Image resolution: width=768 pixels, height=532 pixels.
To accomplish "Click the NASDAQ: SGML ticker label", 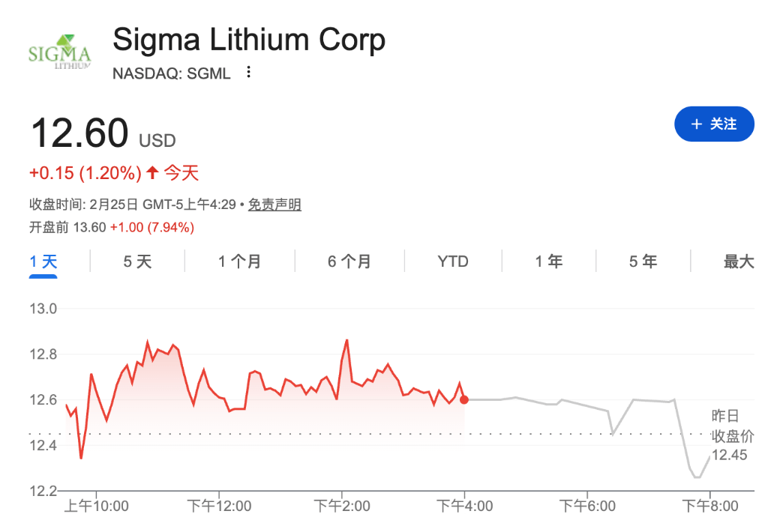I will [x=172, y=73].
